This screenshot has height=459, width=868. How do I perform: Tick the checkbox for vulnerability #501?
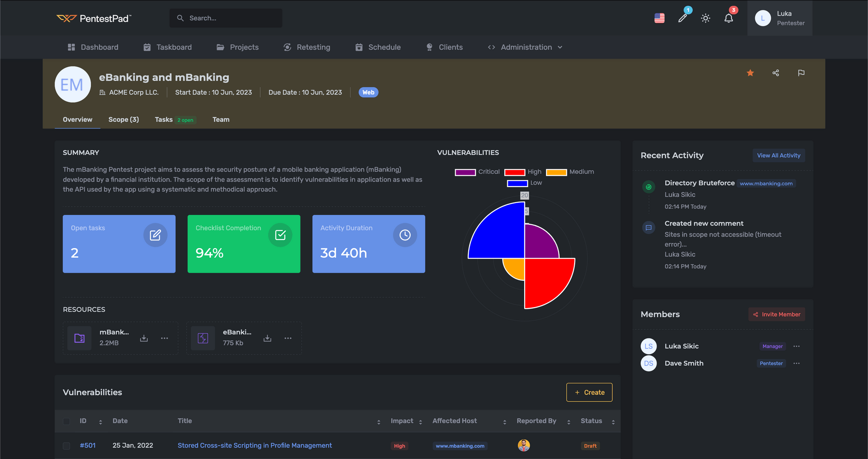(x=66, y=446)
